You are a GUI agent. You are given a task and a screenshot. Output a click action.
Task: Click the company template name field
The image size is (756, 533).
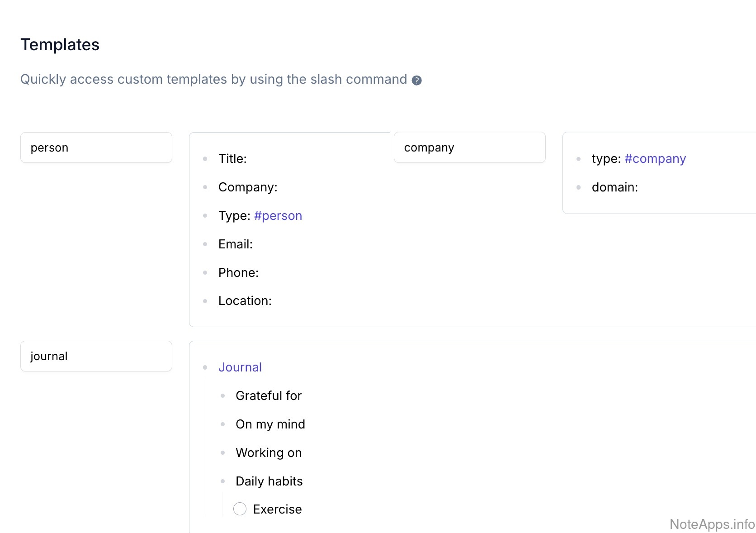pos(469,148)
